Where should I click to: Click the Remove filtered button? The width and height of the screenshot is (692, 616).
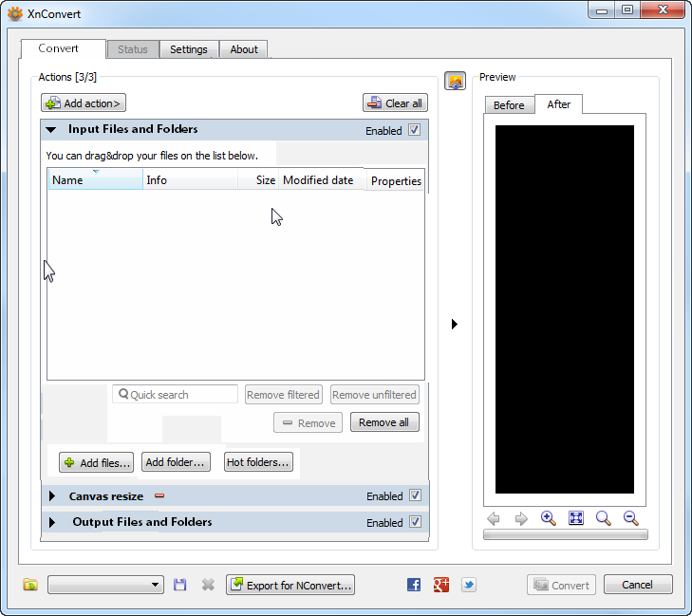click(x=283, y=395)
